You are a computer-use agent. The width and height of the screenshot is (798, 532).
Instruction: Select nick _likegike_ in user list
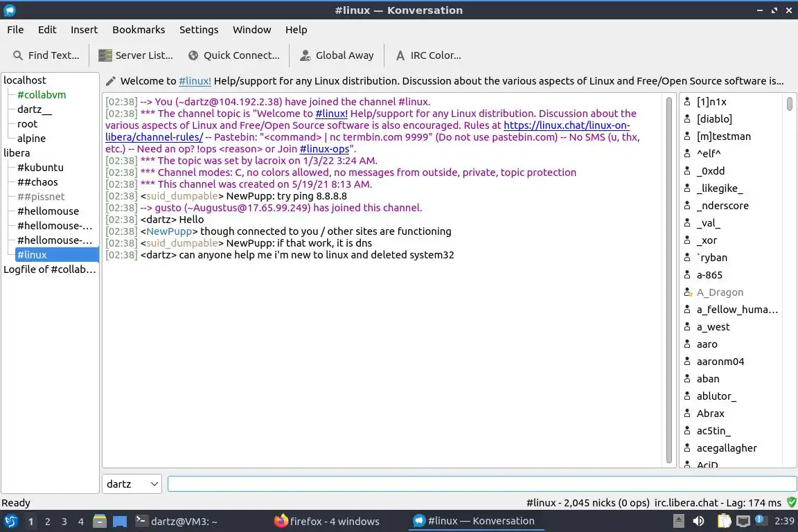(x=720, y=188)
